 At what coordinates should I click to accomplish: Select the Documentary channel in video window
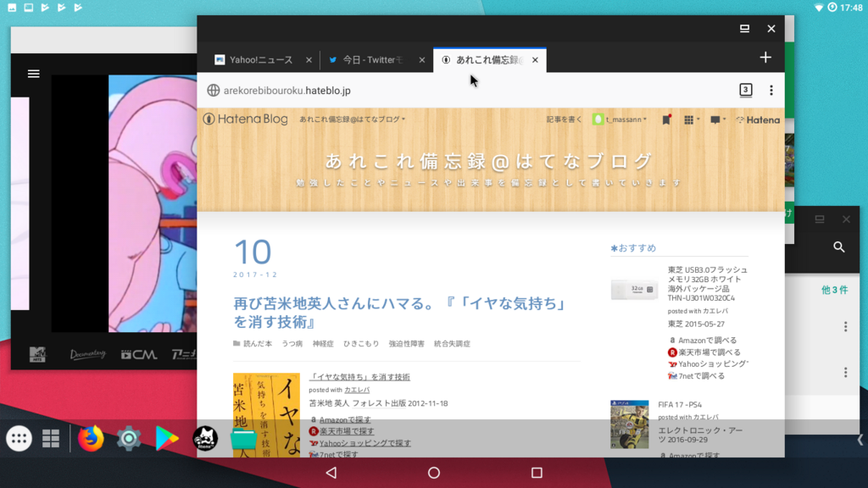[x=88, y=354]
